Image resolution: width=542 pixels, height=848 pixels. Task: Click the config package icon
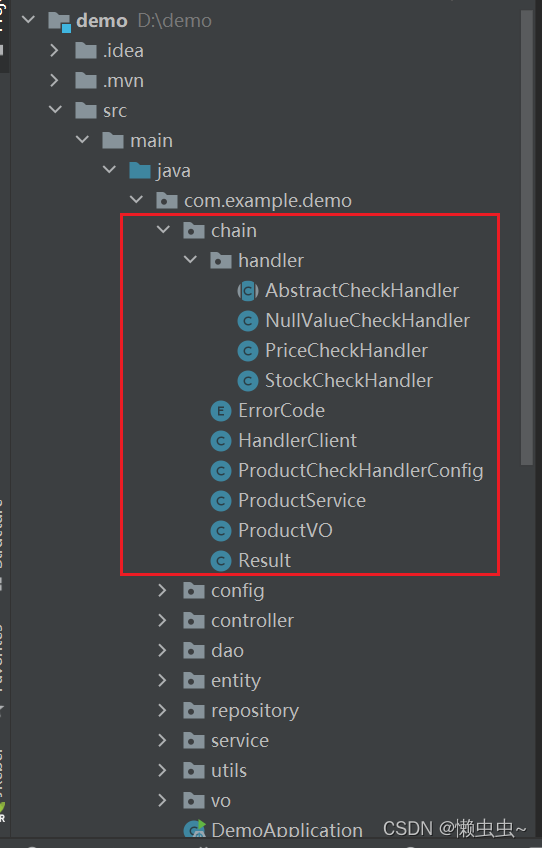point(194,591)
